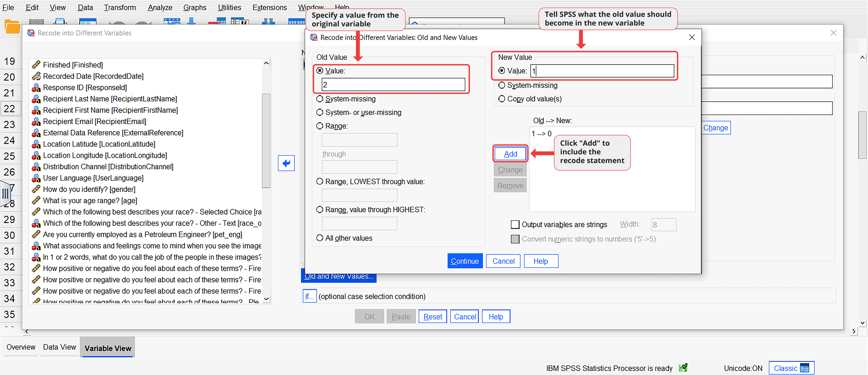The height and width of the screenshot is (375, 868).
Task: Click the blue arrow to move variable
Action: click(x=286, y=163)
